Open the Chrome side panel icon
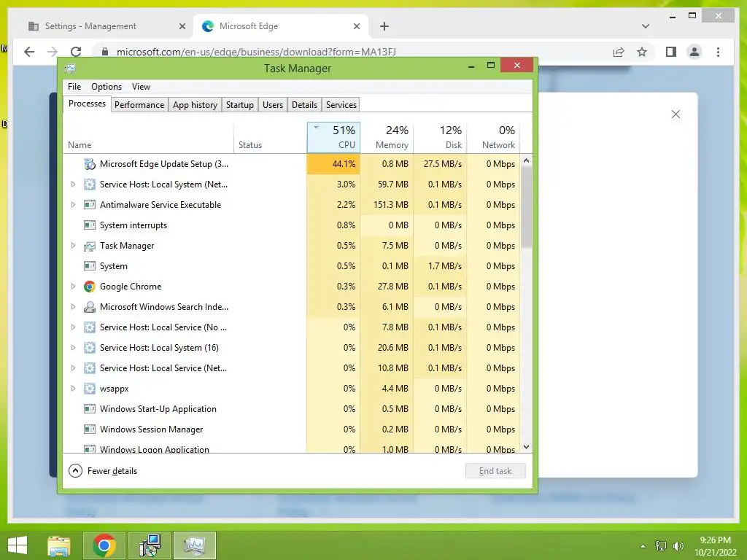The width and height of the screenshot is (747, 560). click(x=671, y=52)
